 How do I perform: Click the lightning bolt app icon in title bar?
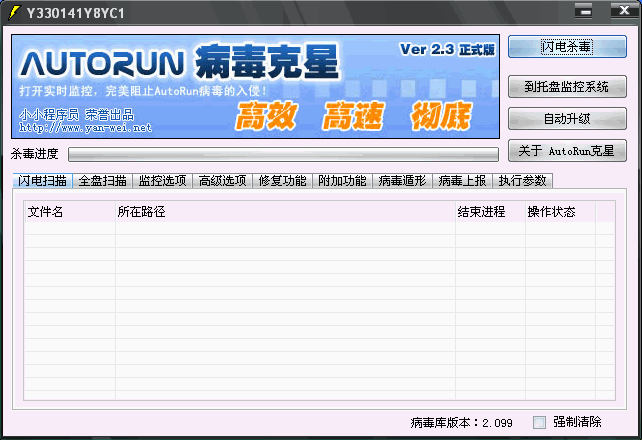click(x=14, y=12)
